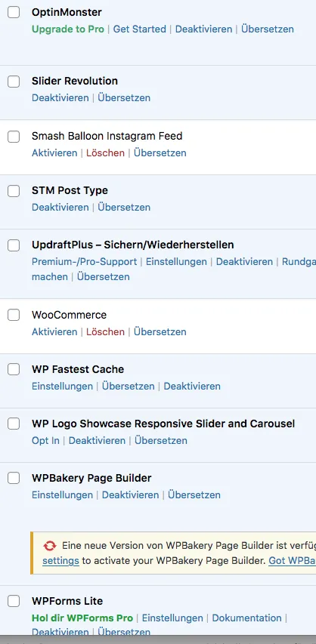Open UpdraftPlus Einstellungen link
The width and height of the screenshot is (316, 644).
(176, 262)
